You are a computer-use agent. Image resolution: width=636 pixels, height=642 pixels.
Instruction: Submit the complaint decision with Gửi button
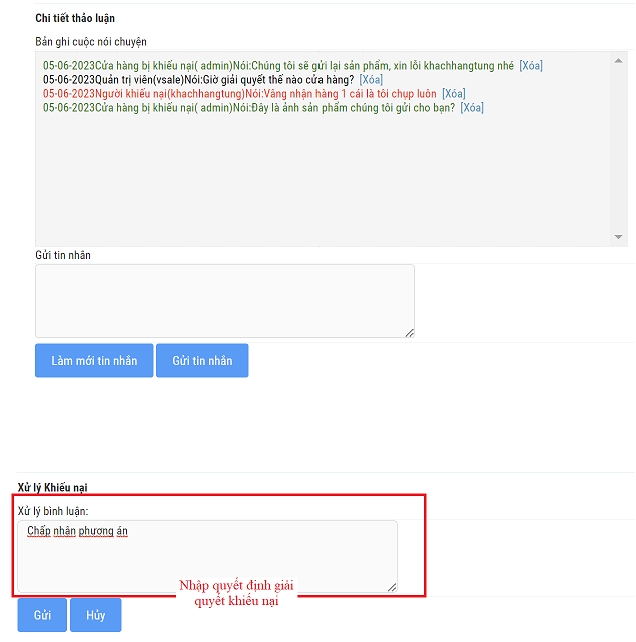(42, 615)
